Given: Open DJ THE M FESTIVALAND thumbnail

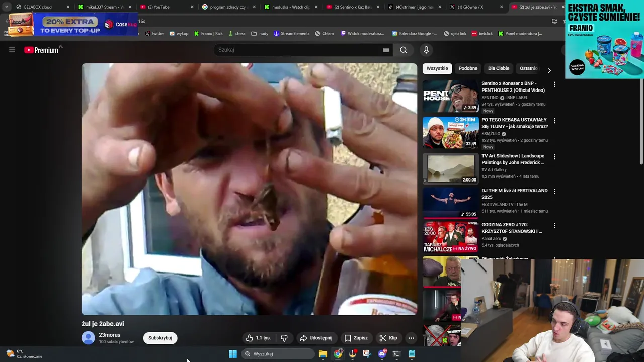Looking at the screenshot, I should pos(450,203).
